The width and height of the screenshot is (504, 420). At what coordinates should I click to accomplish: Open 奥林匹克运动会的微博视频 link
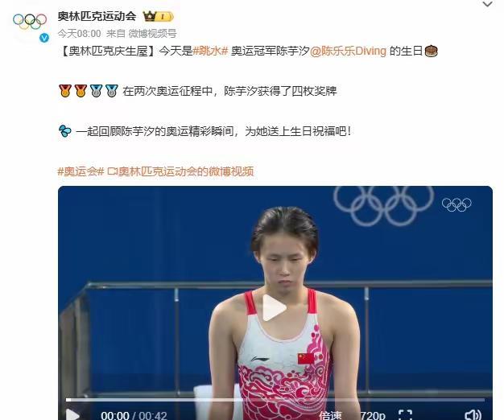click(180, 171)
